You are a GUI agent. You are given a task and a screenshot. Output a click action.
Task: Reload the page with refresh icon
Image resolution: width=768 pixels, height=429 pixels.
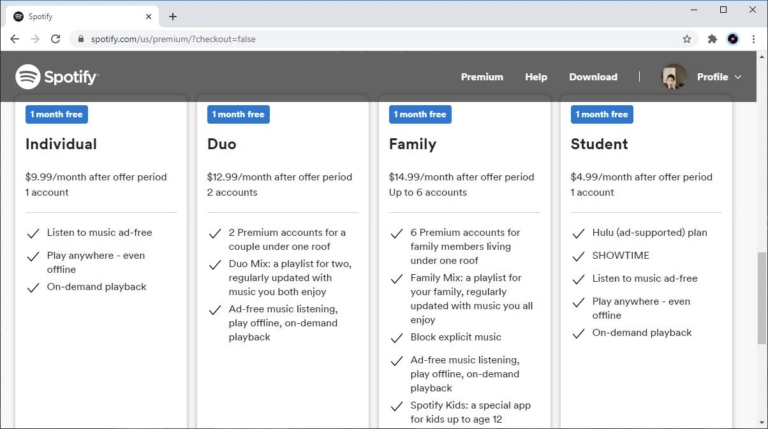point(55,39)
